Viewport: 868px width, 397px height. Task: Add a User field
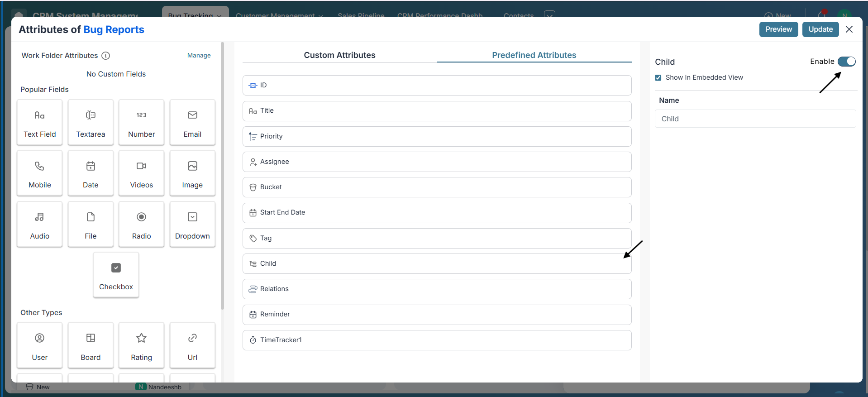[x=40, y=345]
